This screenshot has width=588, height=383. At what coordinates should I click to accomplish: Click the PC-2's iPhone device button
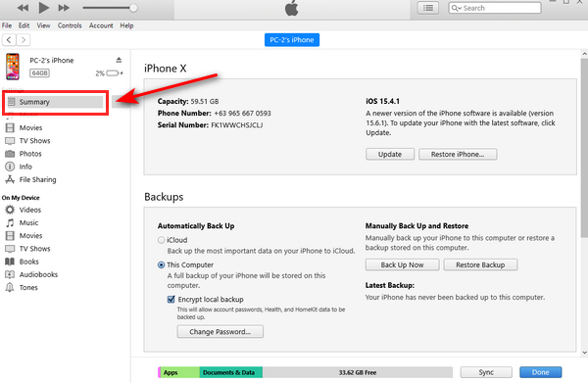[x=292, y=40]
